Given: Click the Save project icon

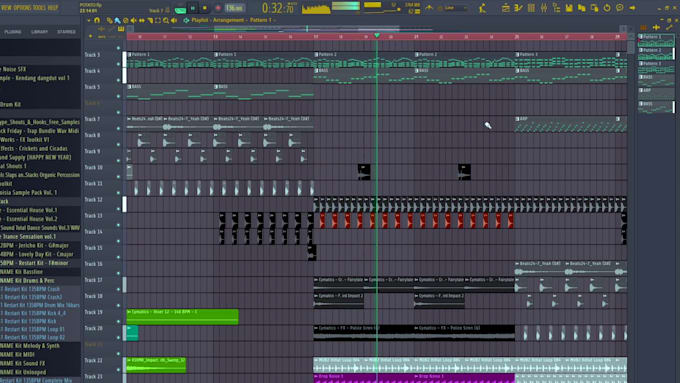Looking at the screenshot, I should (x=569, y=8).
